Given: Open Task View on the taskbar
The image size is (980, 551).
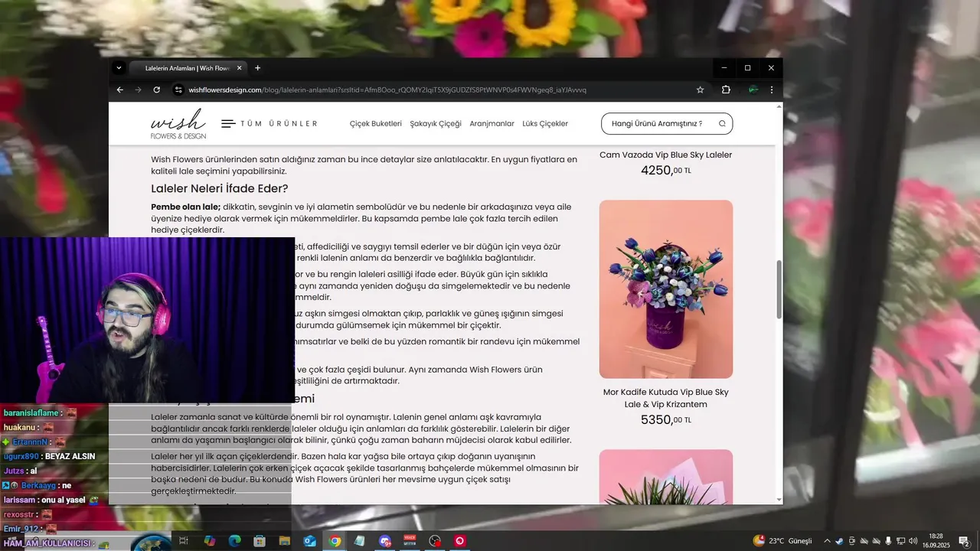Looking at the screenshot, I should pos(184,541).
